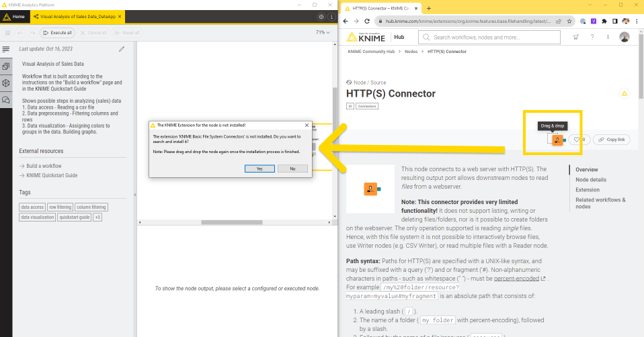Like the node with the heart button
Screen dimensions: 644x337
[x=575, y=140]
